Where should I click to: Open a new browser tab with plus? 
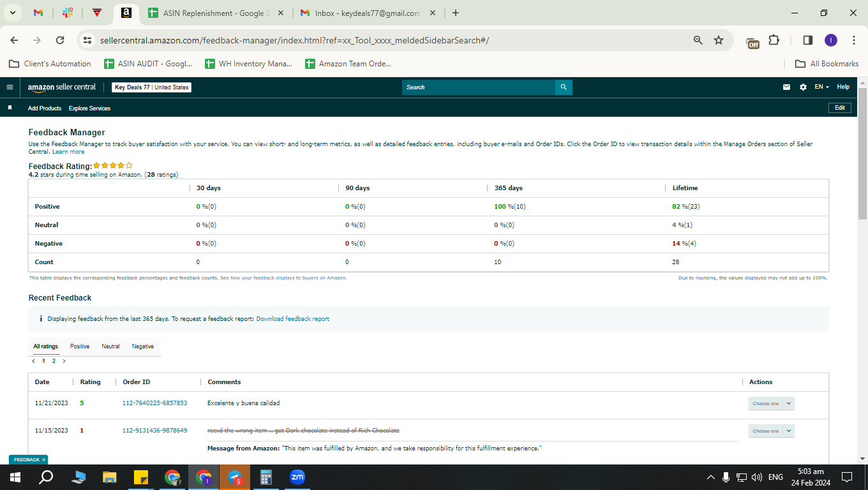[455, 13]
